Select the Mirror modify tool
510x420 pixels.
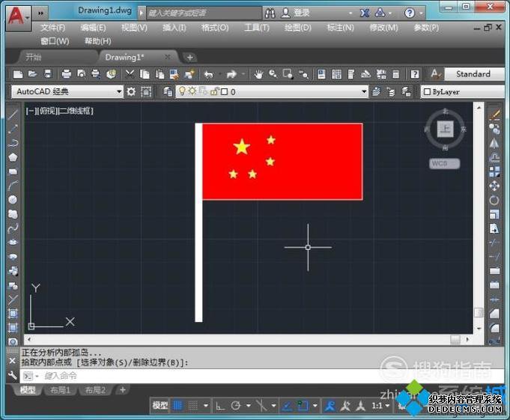pos(494,143)
